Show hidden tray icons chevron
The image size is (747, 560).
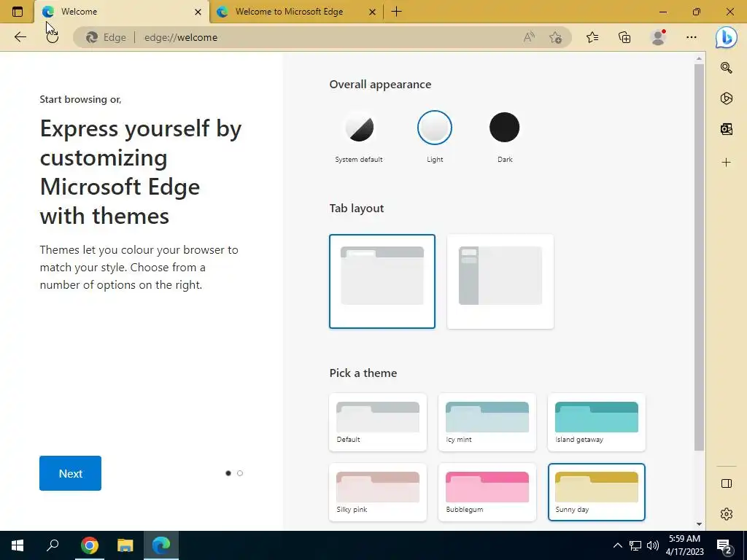point(617,545)
